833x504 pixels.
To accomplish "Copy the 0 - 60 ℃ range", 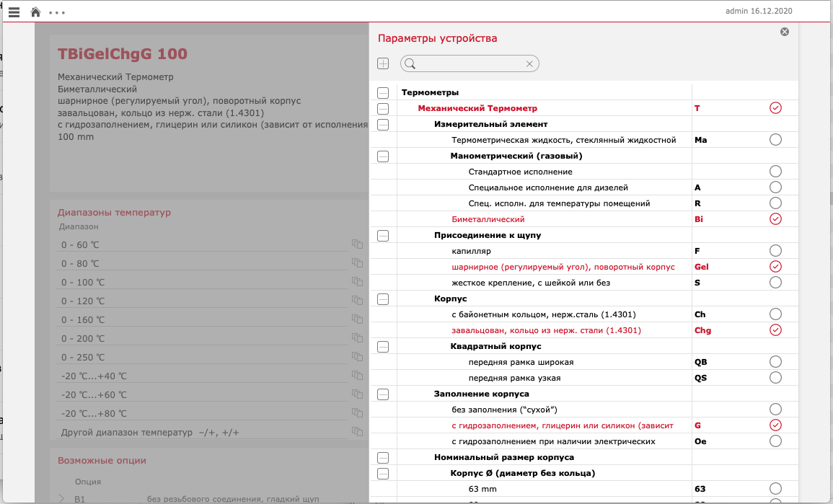I will [357, 244].
